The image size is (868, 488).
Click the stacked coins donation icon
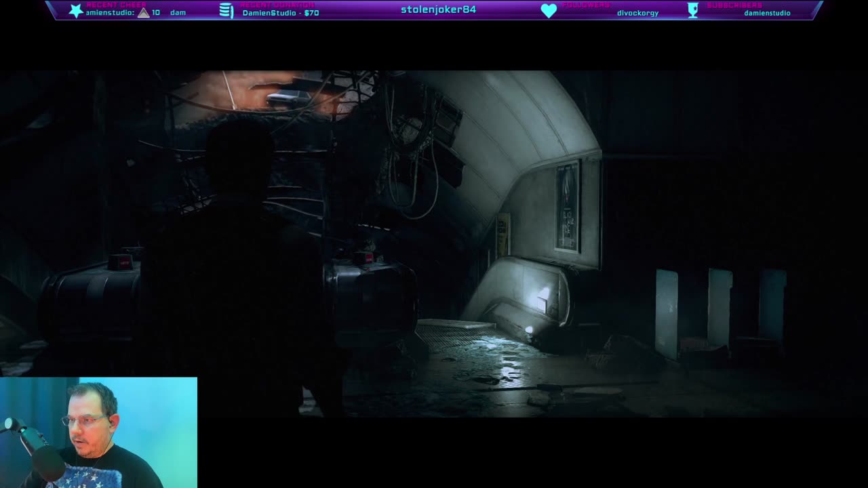click(x=226, y=10)
